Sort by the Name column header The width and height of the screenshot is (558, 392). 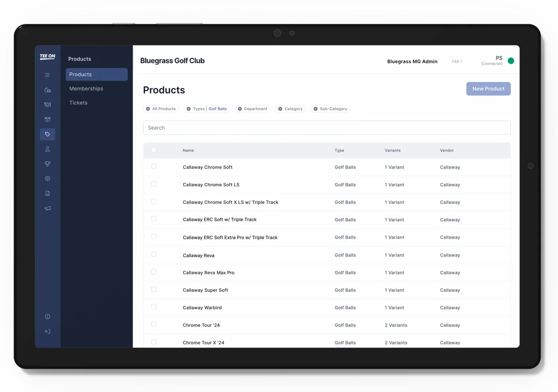point(188,150)
